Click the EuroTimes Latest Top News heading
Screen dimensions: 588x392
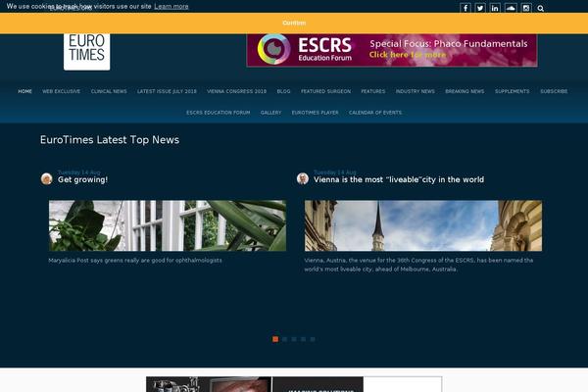coord(110,140)
